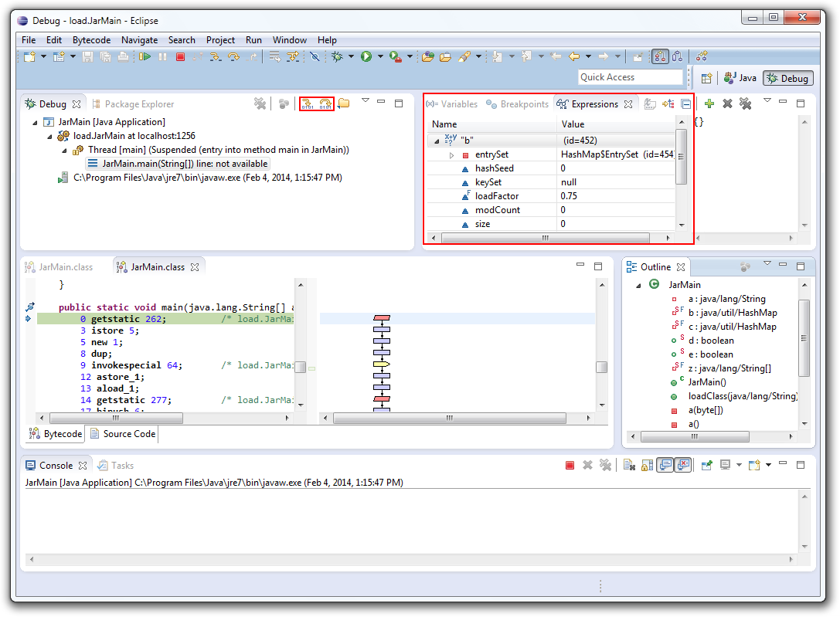Expand the entrySet node in Expressions
Viewport: 840px width, 617px height.
click(x=452, y=154)
